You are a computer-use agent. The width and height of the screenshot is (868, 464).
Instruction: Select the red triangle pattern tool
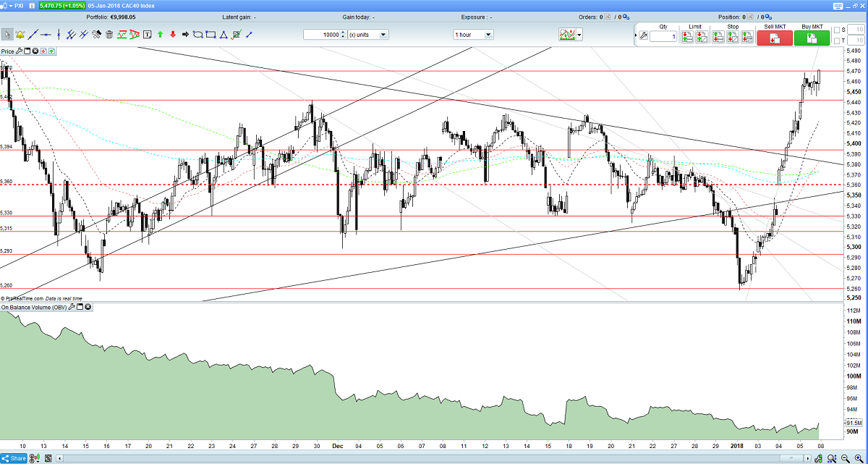pos(134,34)
